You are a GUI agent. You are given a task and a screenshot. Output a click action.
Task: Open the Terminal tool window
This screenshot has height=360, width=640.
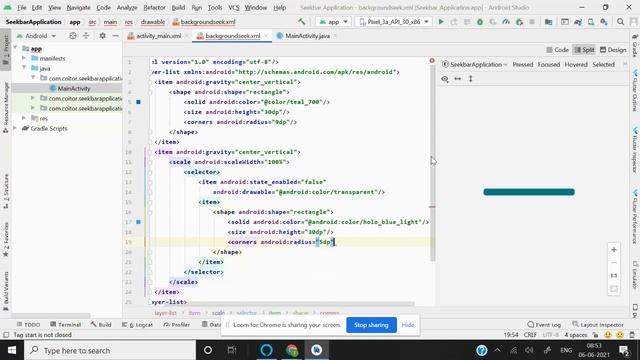65,324
